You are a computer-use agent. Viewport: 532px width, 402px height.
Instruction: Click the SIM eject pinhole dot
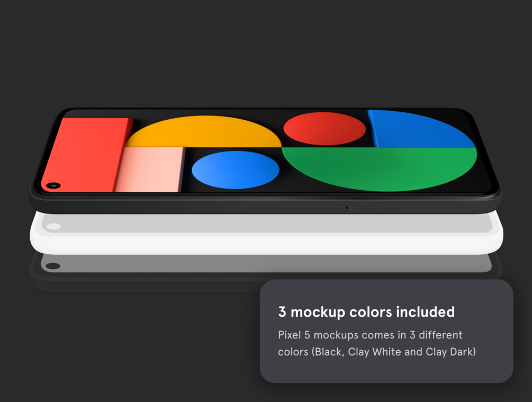pos(347,208)
